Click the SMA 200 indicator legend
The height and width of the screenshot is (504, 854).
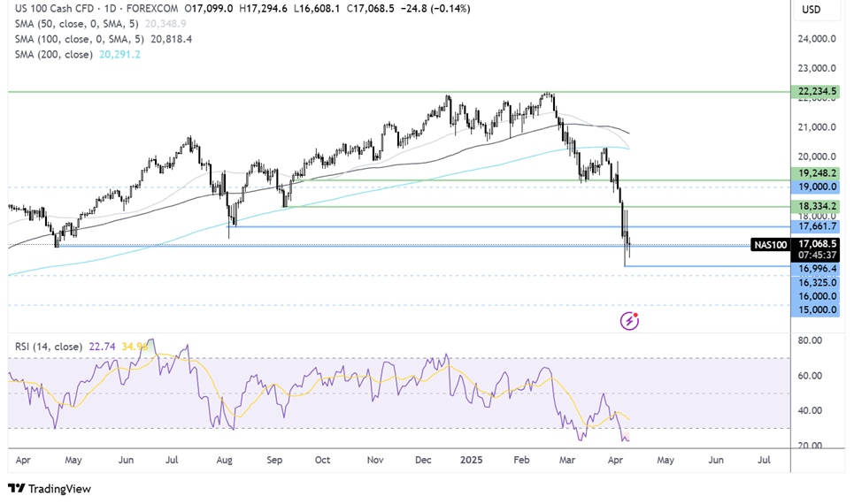53,55
